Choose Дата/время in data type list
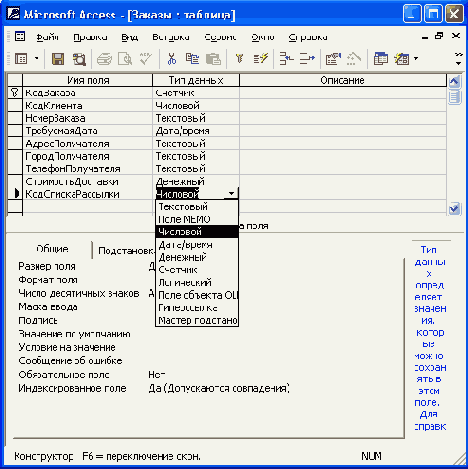The width and height of the screenshot is (468, 469). click(x=197, y=244)
